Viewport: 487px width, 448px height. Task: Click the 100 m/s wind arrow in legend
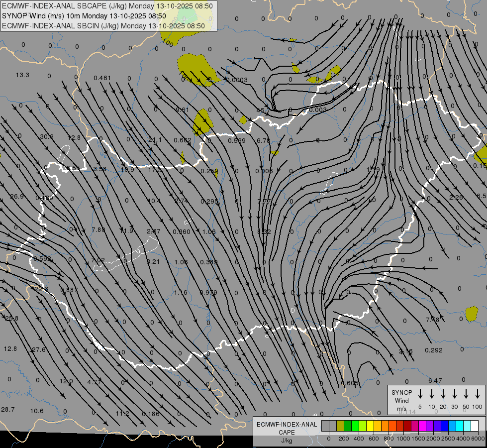[478, 393]
